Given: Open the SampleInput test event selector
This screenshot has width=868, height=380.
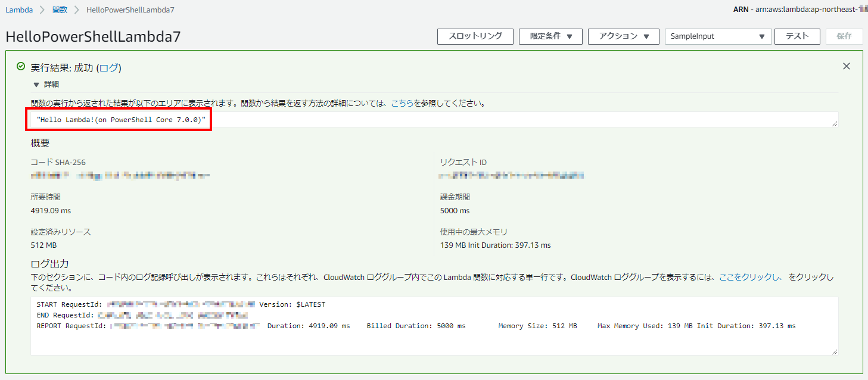Looking at the screenshot, I should click(718, 36).
